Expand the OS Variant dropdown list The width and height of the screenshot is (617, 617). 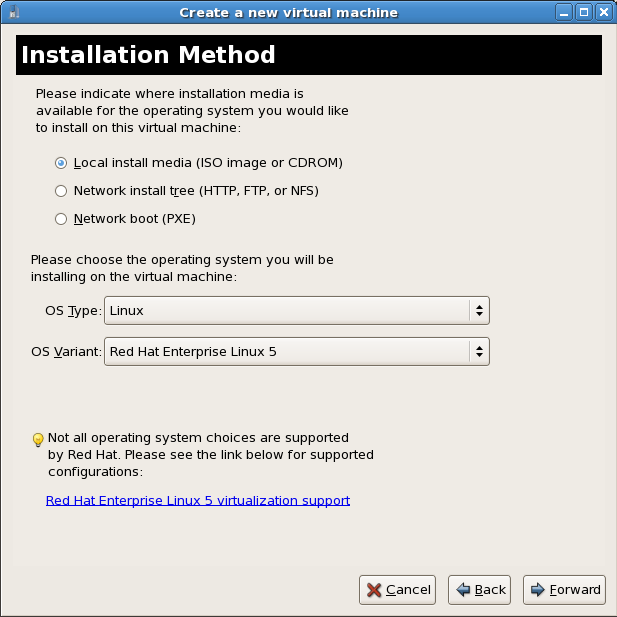coord(297,352)
